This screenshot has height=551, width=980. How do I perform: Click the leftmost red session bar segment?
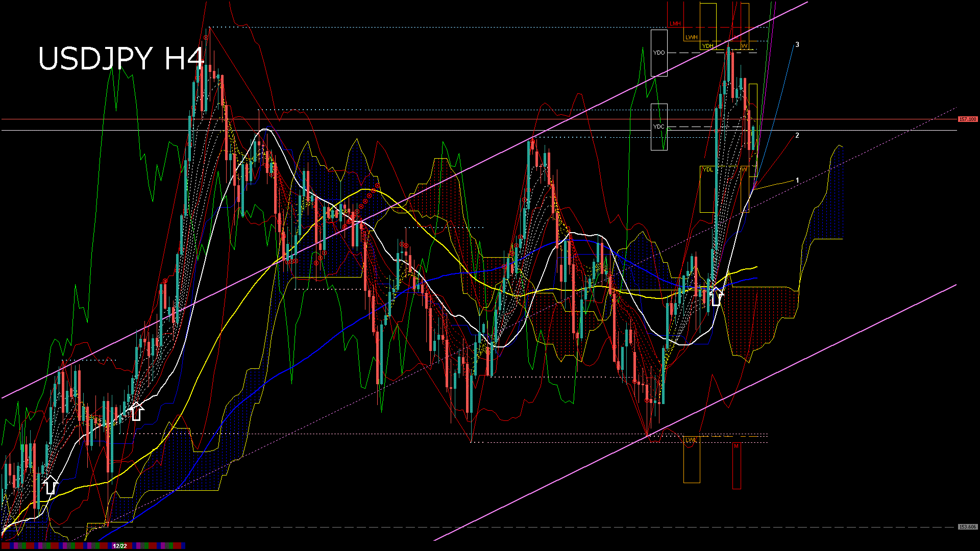[5, 546]
